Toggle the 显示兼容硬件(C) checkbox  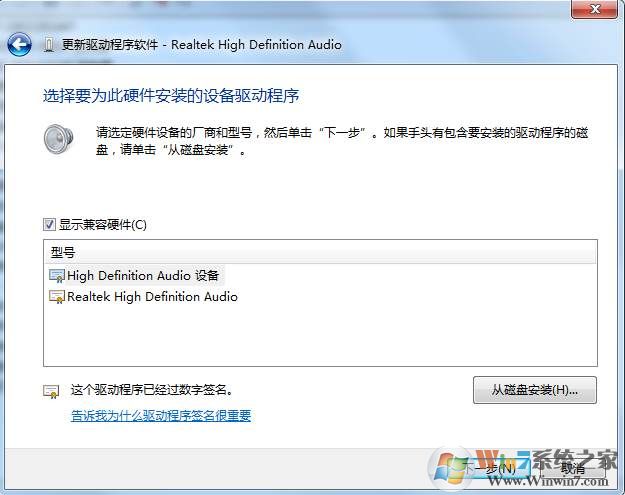coord(49,224)
